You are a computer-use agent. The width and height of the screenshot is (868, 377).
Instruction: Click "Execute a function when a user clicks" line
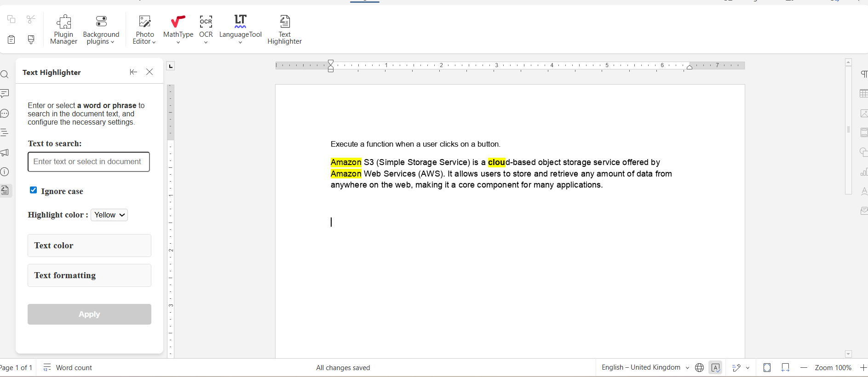[415, 144]
